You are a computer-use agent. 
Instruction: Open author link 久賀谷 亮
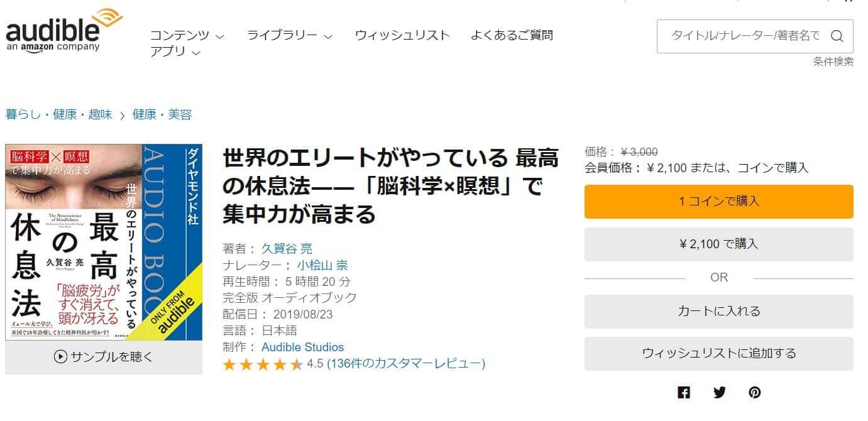pyautogui.click(x=287, y=249)
